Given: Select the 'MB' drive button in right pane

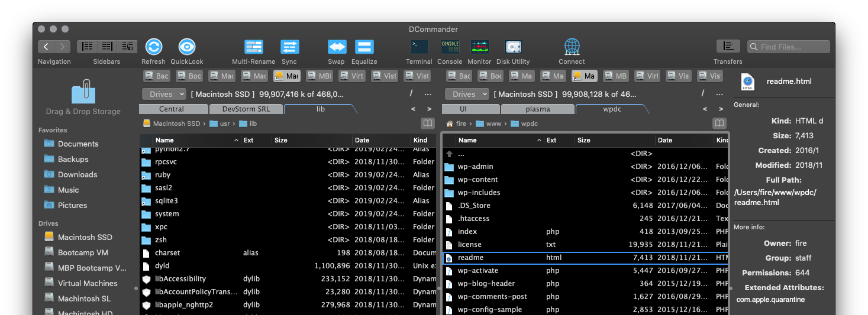Looking at the screenshot, I should (616, 76).
